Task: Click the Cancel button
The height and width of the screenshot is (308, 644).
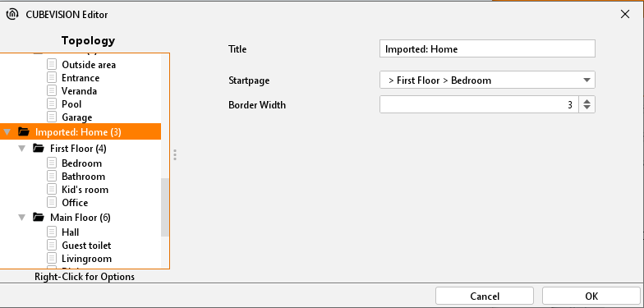Action: (485, 296)
